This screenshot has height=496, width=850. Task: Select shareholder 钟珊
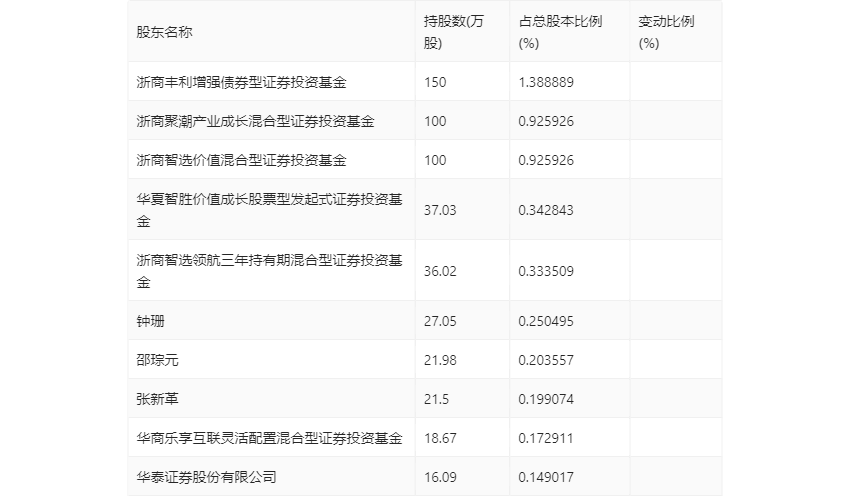pos(151,321)
